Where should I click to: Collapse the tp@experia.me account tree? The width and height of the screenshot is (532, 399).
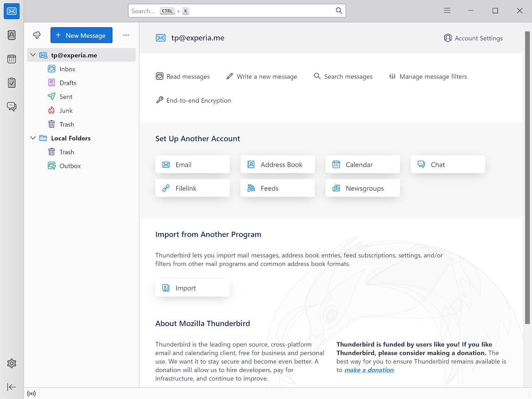[x=33, y=54]
